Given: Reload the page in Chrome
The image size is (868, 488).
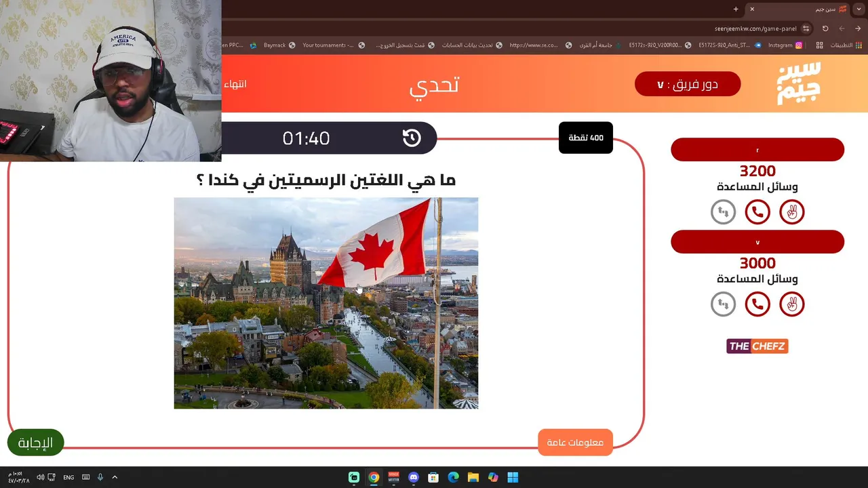Looking at the screenshot, I should point(825,28).
